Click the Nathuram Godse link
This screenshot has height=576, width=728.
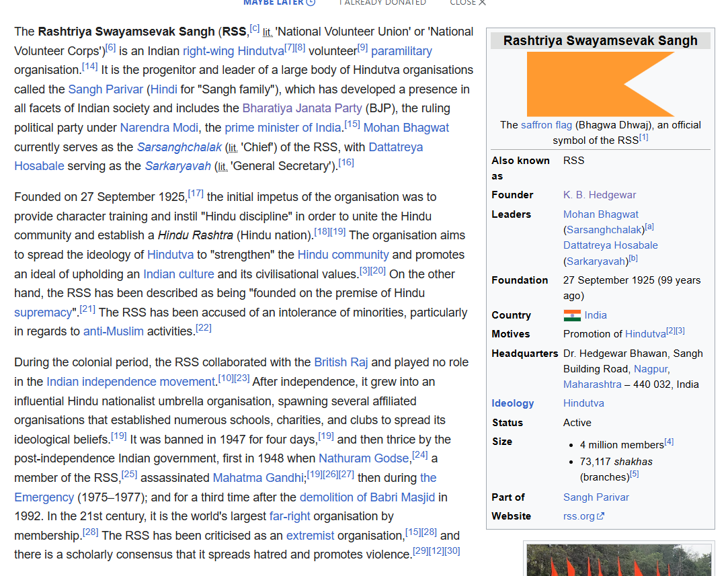pos(364,458)
